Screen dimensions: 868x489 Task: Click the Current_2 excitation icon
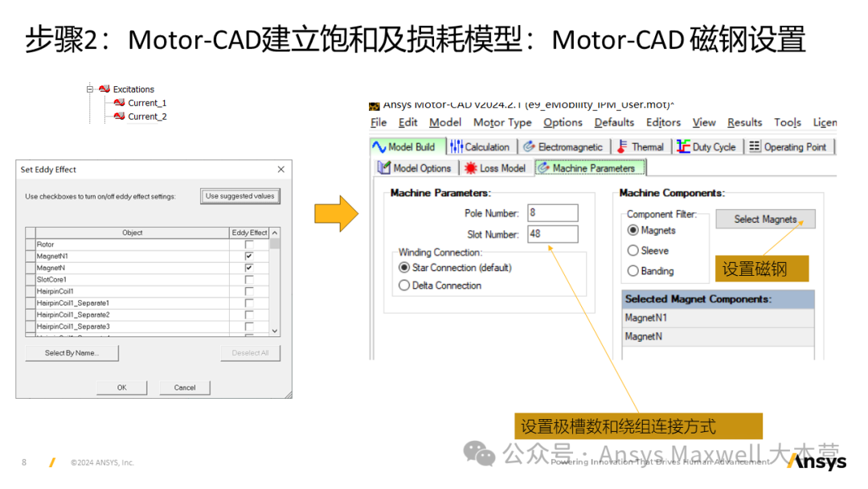(x=119, y=116)
